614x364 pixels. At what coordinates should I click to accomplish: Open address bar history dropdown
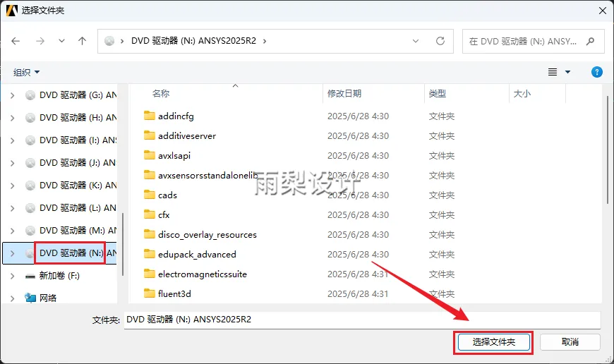(x=416, y=41)
